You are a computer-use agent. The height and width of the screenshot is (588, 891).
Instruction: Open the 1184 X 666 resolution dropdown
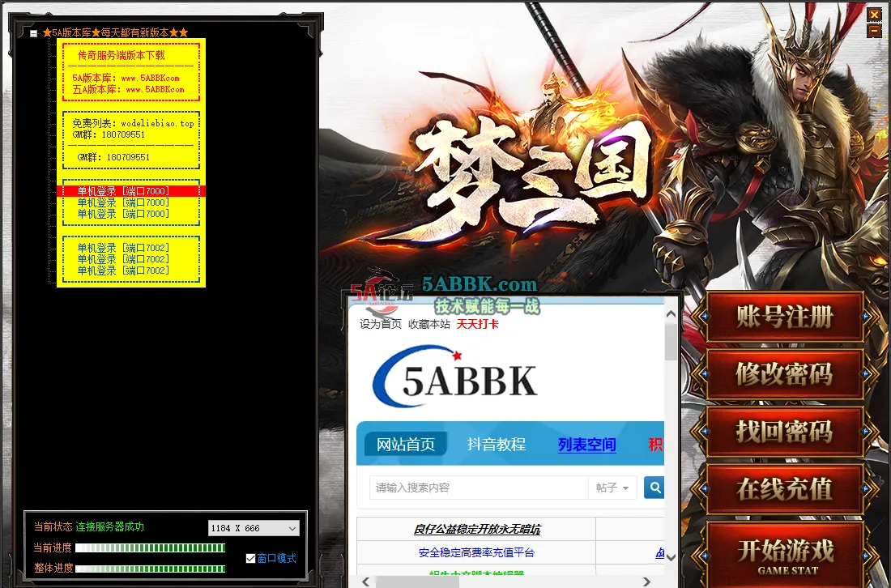tap(254, 528)
